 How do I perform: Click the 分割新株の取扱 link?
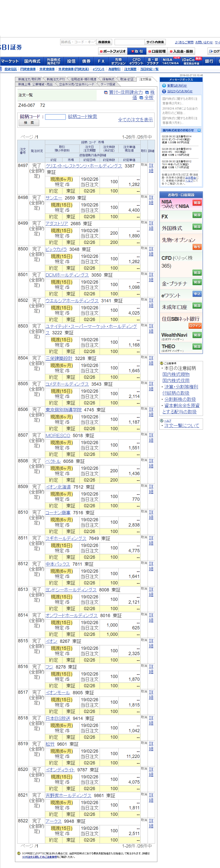point(180,399)
